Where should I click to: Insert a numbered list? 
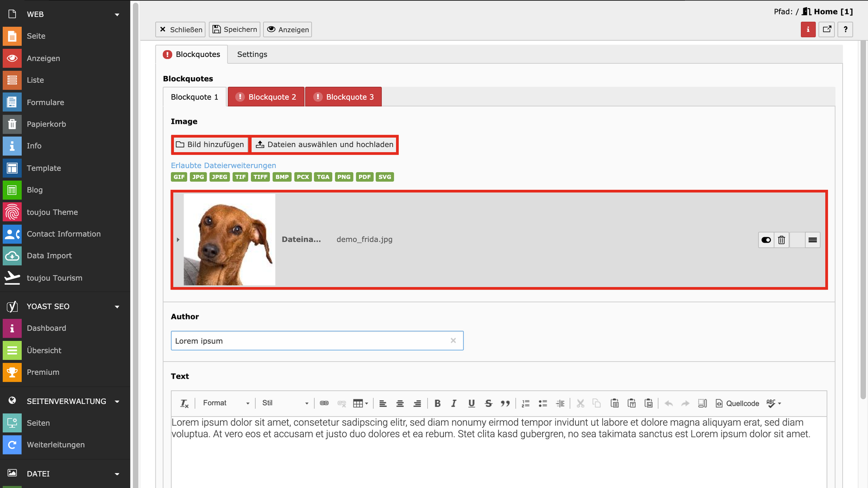click(525, 404)
